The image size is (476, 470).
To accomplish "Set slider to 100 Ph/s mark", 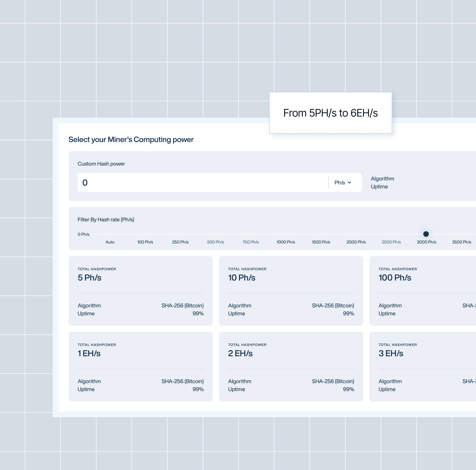I will point(145,242).
